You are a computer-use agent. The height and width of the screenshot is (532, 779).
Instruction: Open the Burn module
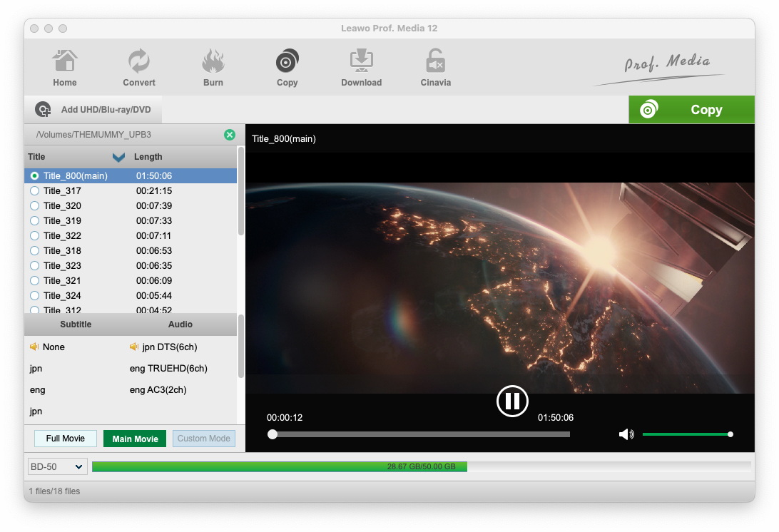213,68
